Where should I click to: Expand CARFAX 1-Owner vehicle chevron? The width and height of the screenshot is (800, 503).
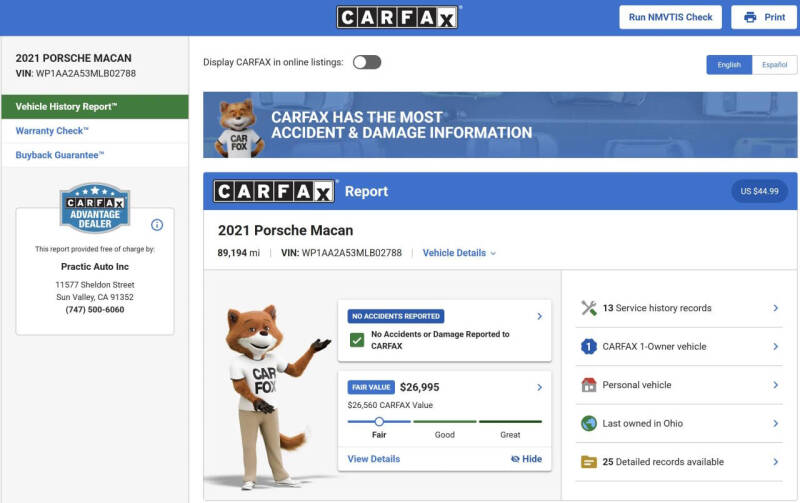[776, 346]
